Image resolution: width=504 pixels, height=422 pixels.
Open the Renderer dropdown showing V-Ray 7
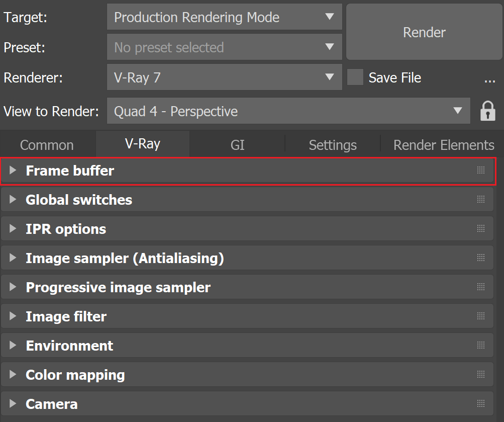coord(224,77)
